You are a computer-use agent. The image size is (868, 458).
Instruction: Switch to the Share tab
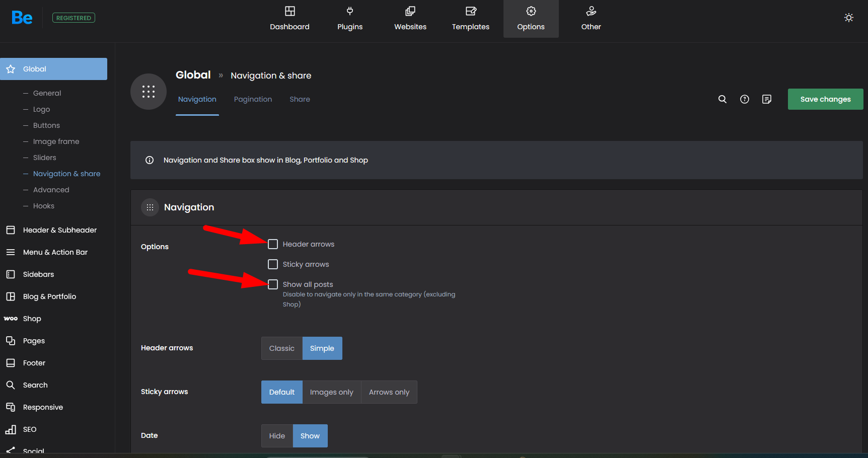point(300,99)
